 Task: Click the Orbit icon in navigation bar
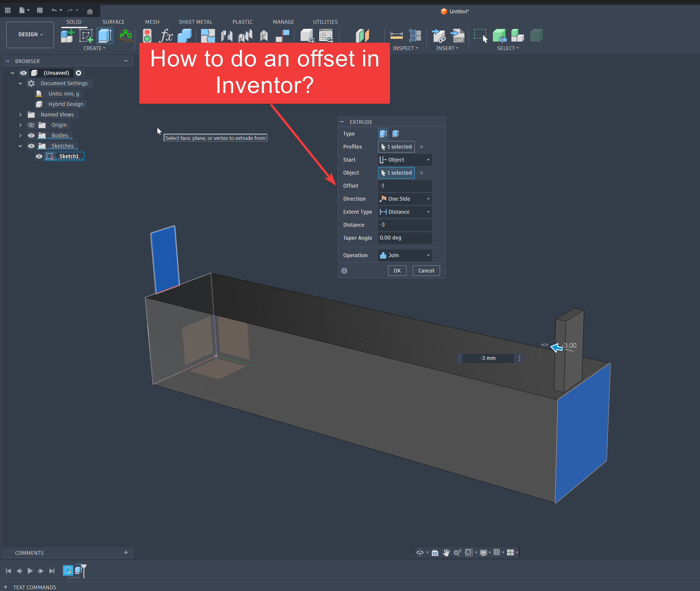click(x=420, y=553)
